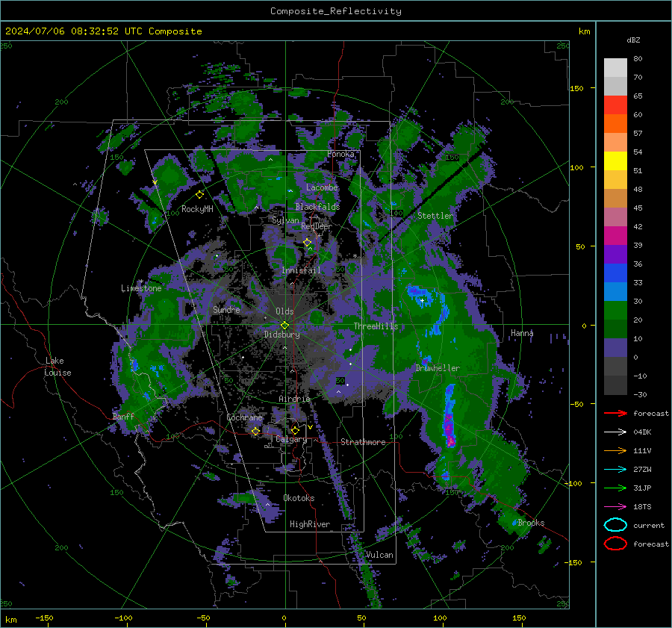The image size is (672, 628).
Task: Click the white 04DK arrow icon
Action: 615,432
